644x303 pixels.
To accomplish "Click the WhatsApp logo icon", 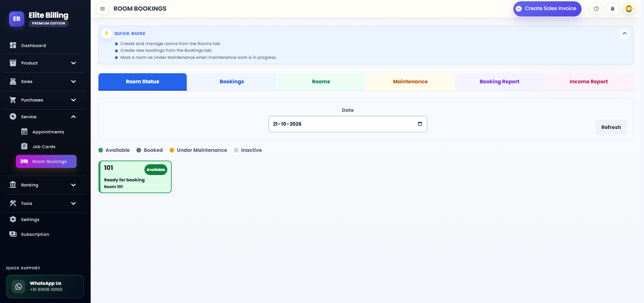I will coord(18,287).
